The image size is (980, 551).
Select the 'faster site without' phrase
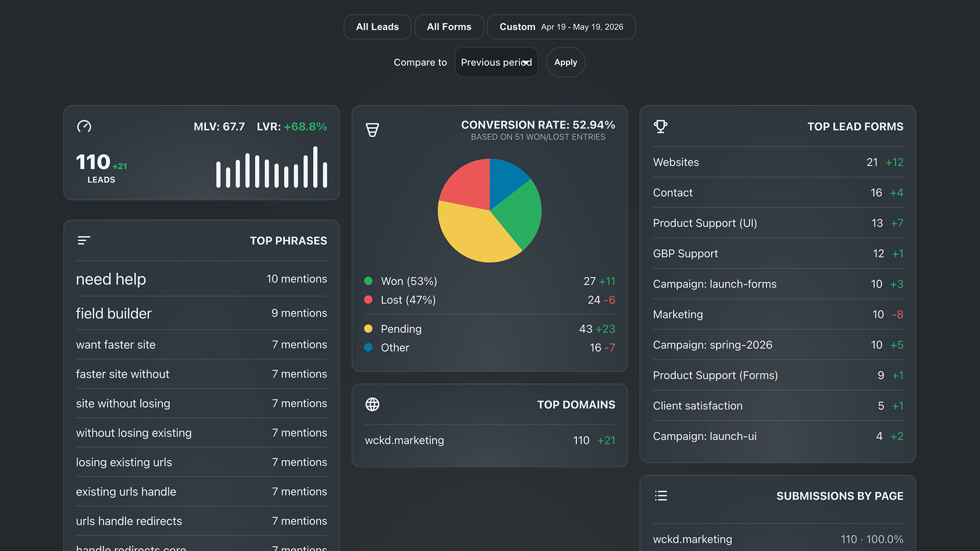tap(202, 374)
